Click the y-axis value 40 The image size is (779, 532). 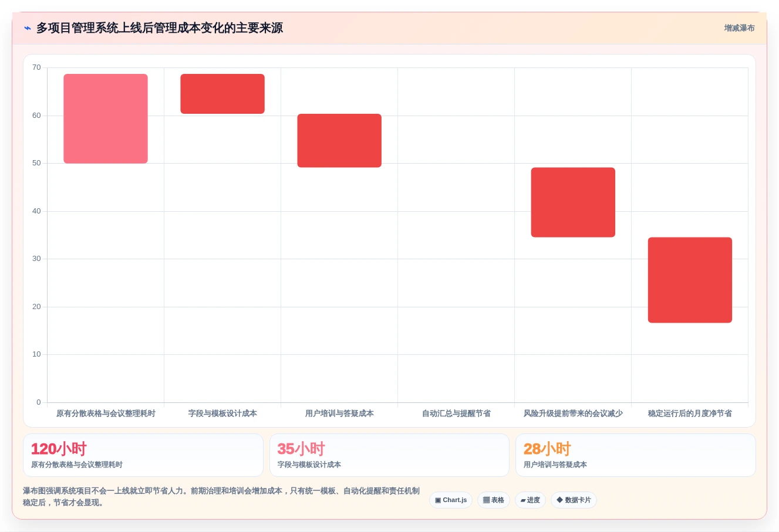tap(36, 211)
